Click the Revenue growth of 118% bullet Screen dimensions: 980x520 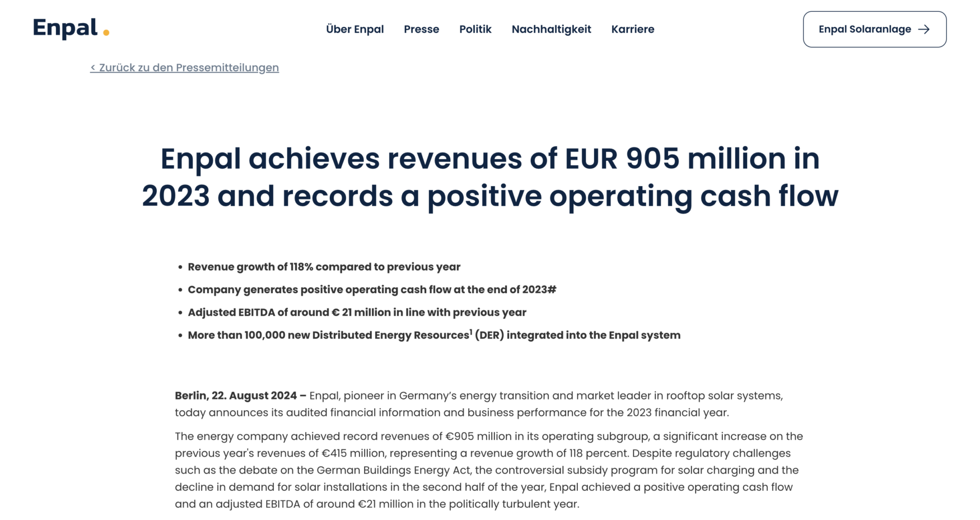(x=324, y=267)
